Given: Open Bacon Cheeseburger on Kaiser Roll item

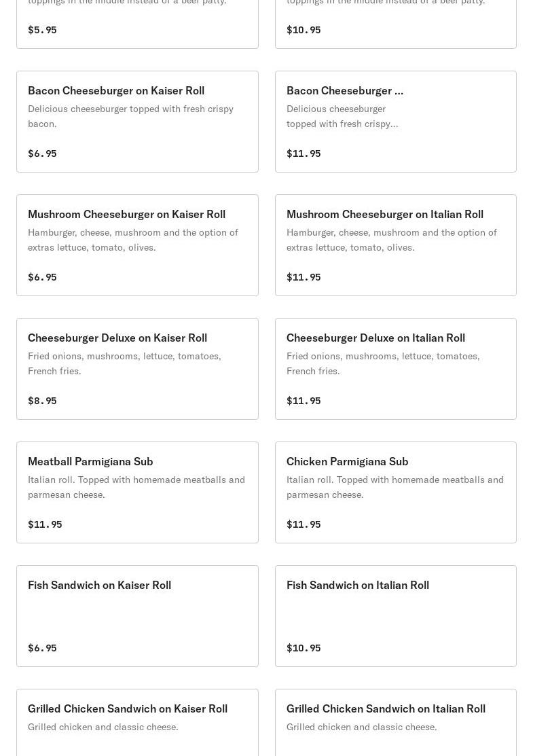Looking at the screenshot, I should point(137,122).
